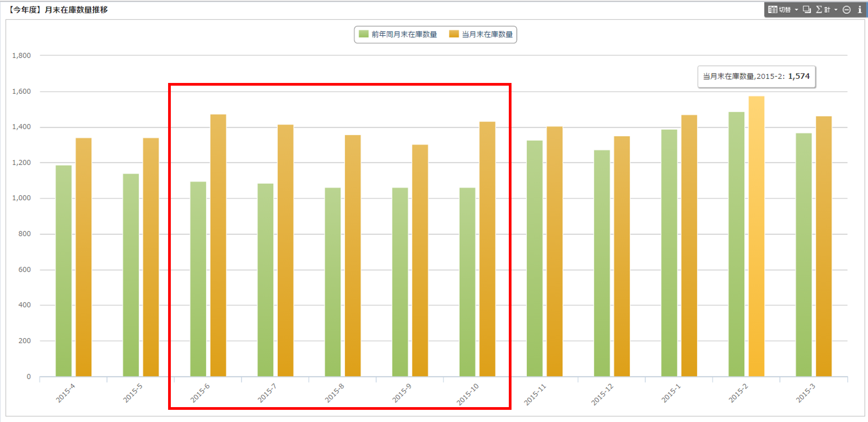Click the green legend swatch for 前年同月末在庫数量
The height and width of the screenshot is (422, 868).
click(x=364, y=34)
